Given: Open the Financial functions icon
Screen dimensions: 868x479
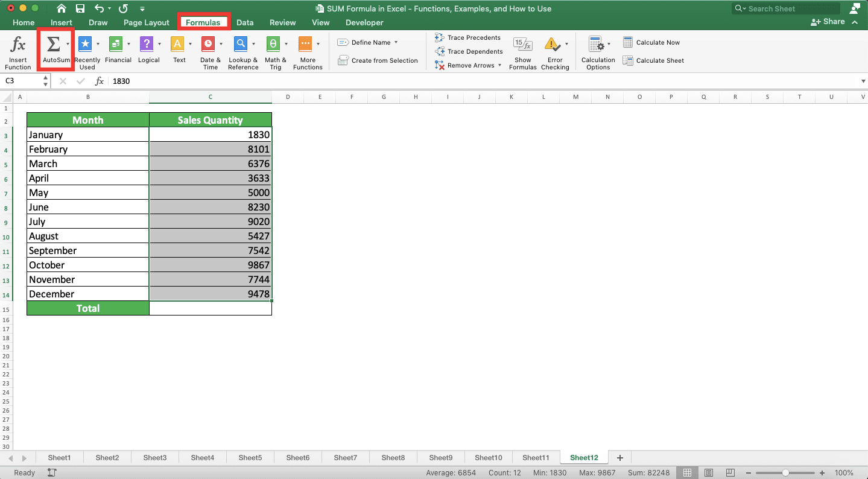Looking at the screenshot, I should 116,44.
